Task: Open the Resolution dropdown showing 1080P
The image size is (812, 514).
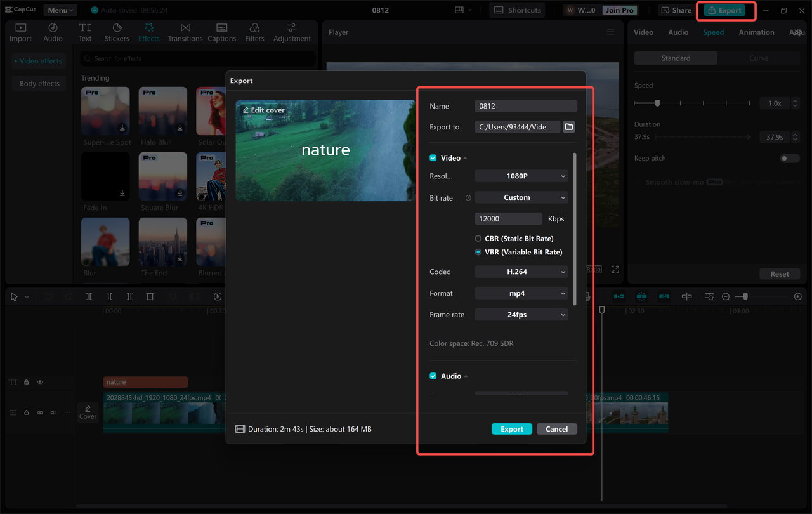Action: [x=521, y=175]
